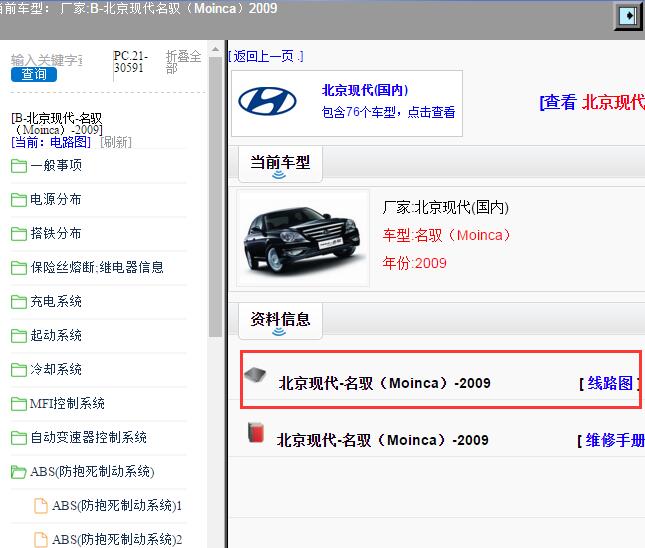This screenshot has width=645, height=548.
Task: Expand 搭铁分布 tree item
Action: pyautogui.click(x=56, y=234)
